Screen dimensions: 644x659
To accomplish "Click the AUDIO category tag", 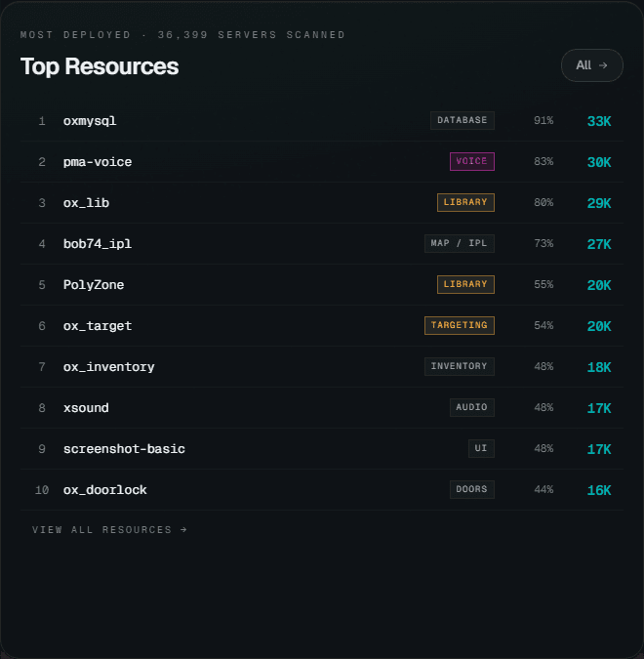I will (x=471, y=407).
